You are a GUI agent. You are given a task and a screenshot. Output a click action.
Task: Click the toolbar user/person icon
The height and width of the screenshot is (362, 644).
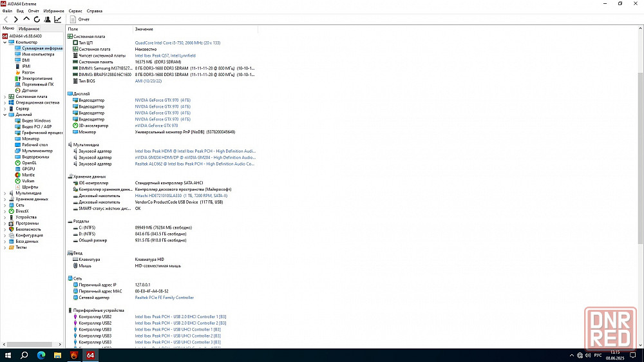(x=47, y=19)
